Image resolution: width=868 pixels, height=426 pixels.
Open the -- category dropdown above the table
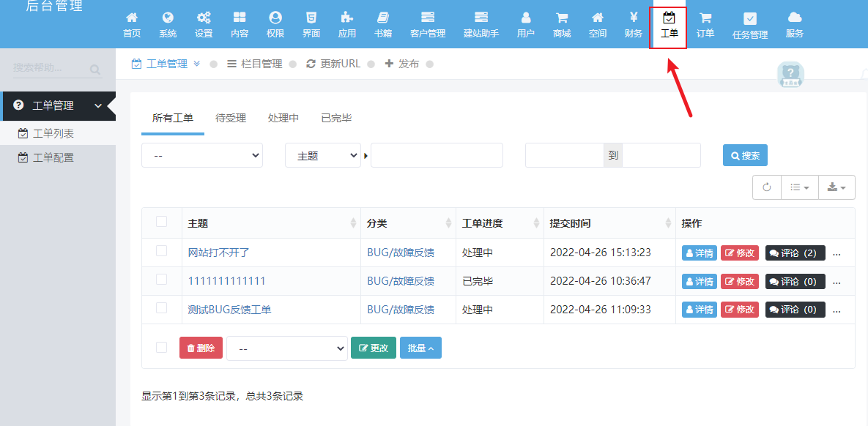[202, 155]
